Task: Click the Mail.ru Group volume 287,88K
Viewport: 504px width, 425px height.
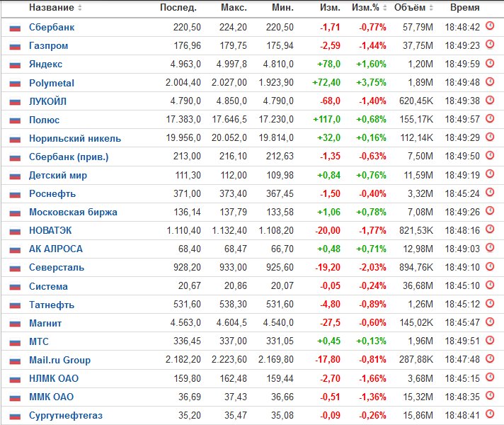Action: click(416, 359)
